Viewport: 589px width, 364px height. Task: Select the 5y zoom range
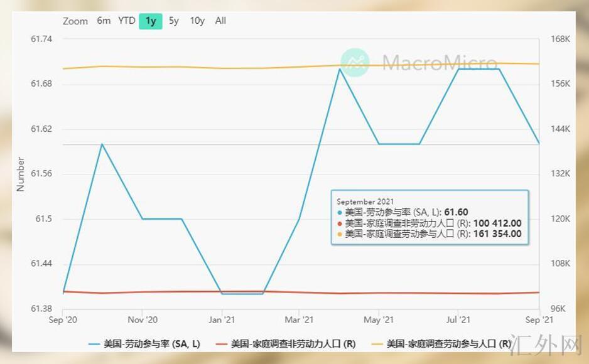tap(173, 21)
